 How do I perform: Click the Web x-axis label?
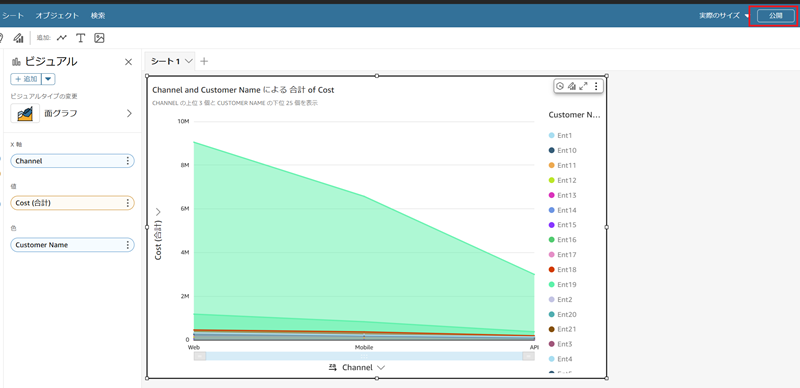pyautogui.click(x=193, y=347)
